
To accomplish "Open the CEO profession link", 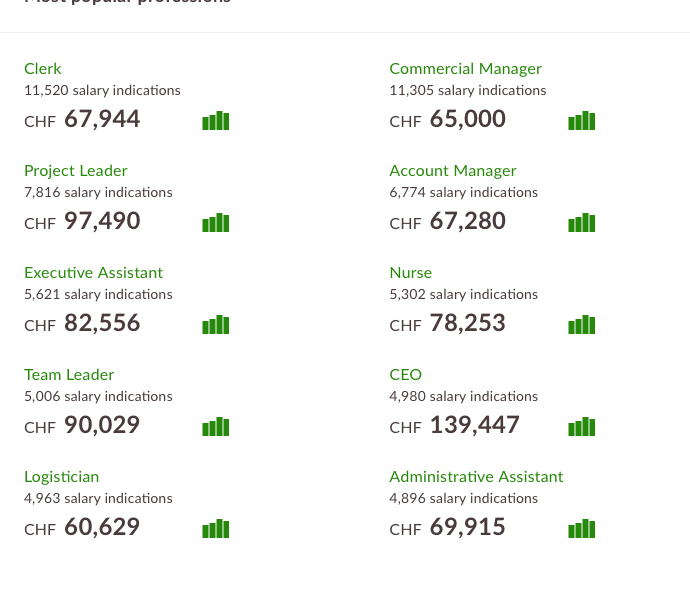I will pos(405,375).
